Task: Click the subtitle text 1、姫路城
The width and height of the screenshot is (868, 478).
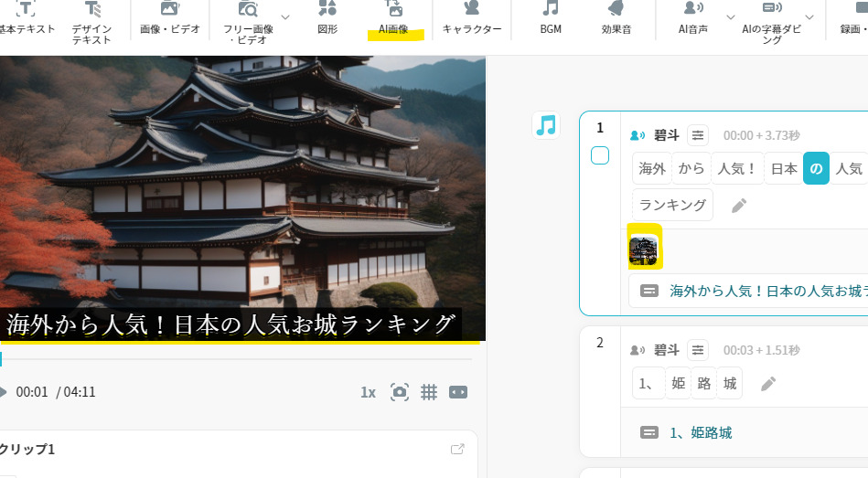Action: click(701, 432)
